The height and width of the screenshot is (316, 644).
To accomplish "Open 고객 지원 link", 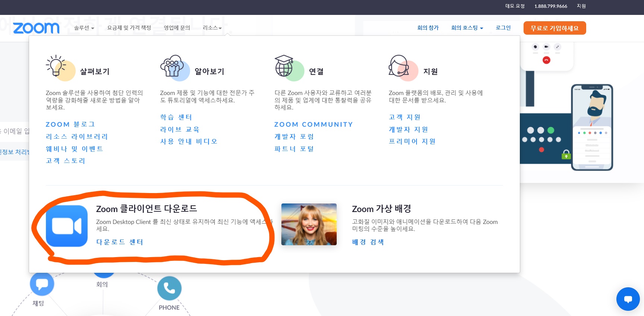I will coord(405,117).
